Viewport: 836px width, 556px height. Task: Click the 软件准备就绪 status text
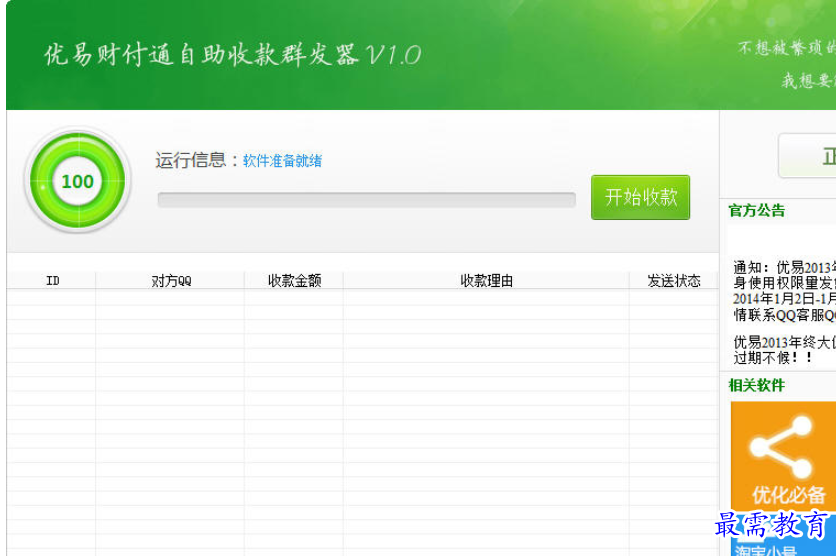282,161
